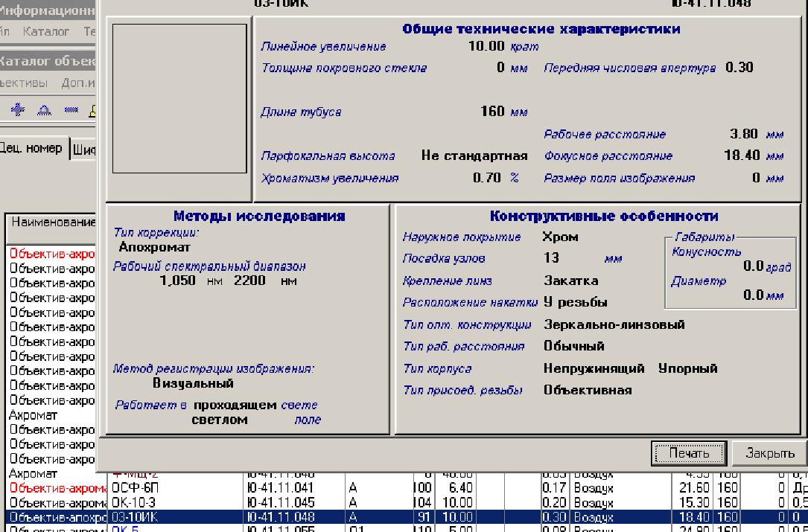Click the 104 cell in the ОК-10-3 row
This screenshot has width=808, height=532.
(x=424, y=503)
